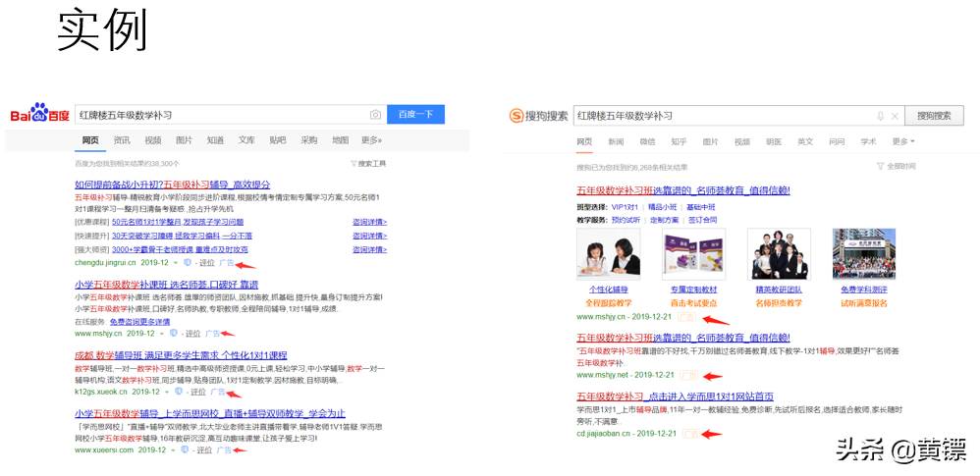
Task: Click 广告 label in chengdu.jingrui.cn row
Action: pyautogui.click(x=227, y=263)
